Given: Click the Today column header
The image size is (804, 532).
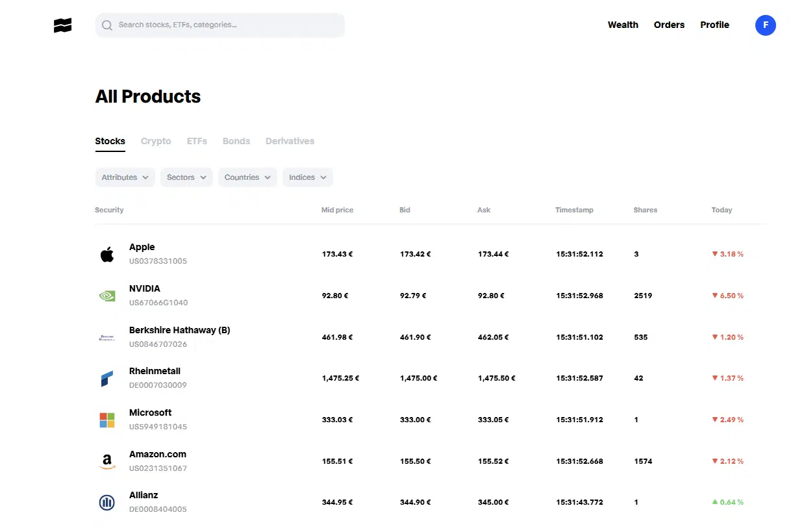Looking at the screenshot, I should pos(722,210).
